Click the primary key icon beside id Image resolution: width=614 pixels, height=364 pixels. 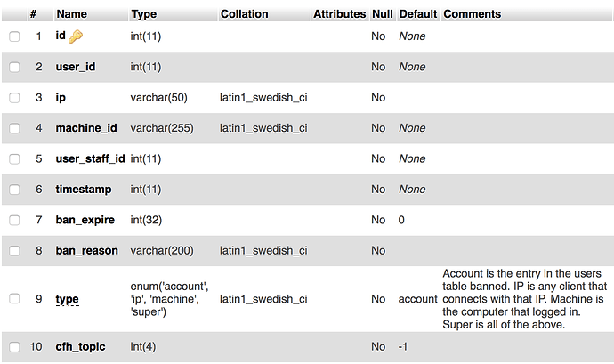[76, 36]
